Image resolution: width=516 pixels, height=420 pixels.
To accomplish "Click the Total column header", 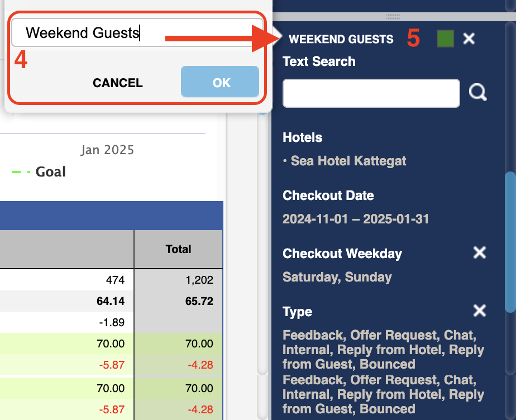I will [x=178, y=249].
